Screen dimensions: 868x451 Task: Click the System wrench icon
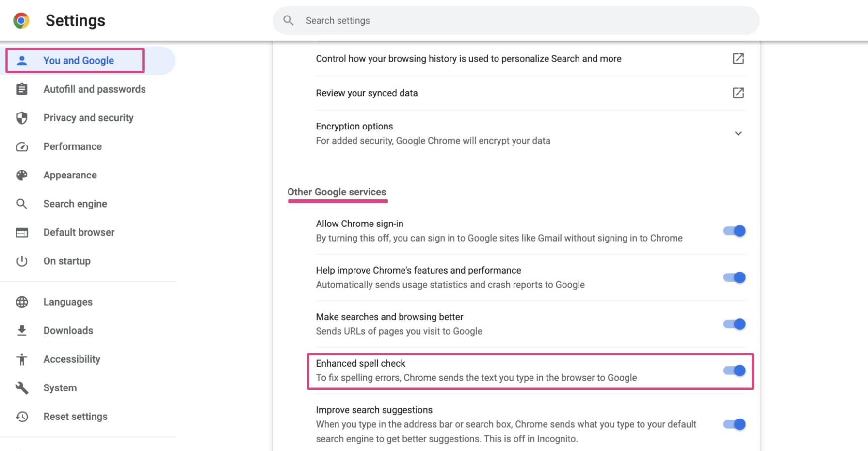pyautogui.click(x=22, y=387)
